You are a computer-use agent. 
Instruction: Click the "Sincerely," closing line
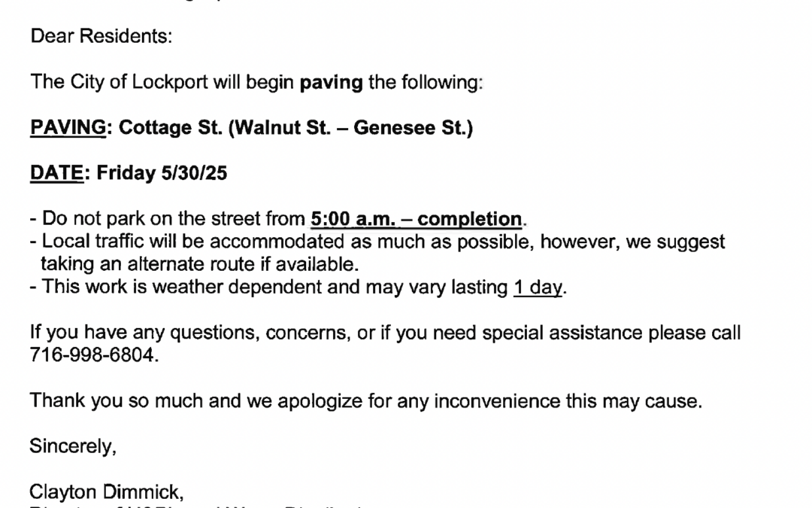[73, 446]
